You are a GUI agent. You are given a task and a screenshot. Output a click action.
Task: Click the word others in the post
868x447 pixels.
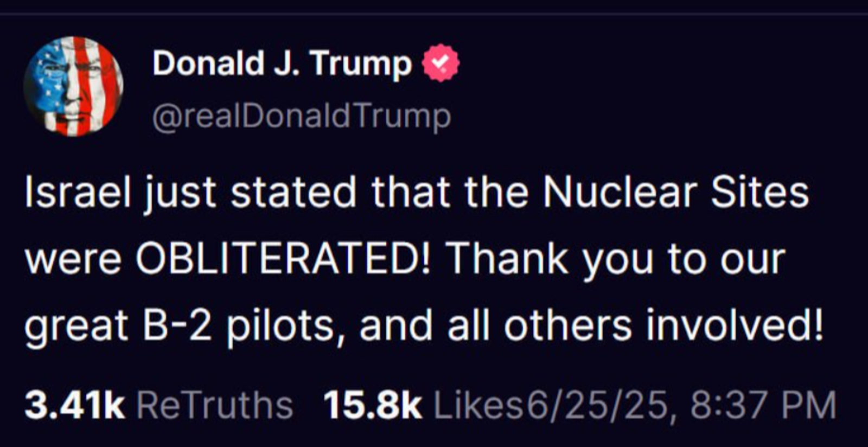pyautogui.click(x=567, y=325)
